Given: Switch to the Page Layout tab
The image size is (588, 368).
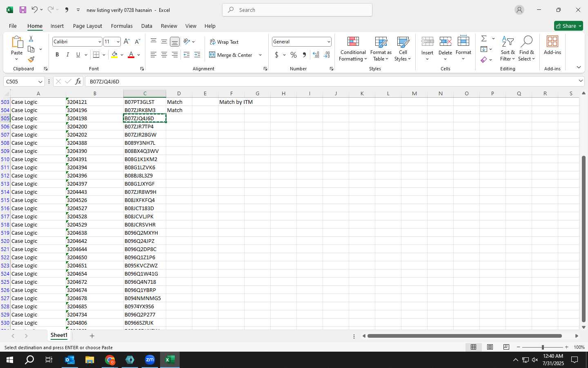Looking at the screenshot, I should point(87,26).
